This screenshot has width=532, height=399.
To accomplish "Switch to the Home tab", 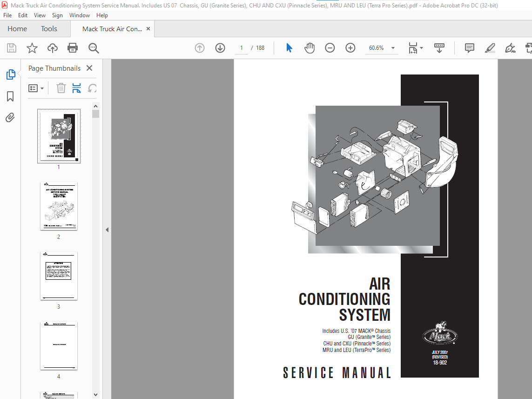I will [17, 29].
